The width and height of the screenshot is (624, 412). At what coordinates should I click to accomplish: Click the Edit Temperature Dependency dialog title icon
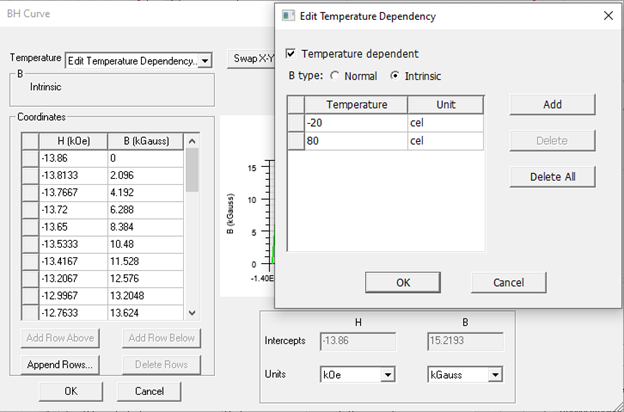[x=288, y=16]
